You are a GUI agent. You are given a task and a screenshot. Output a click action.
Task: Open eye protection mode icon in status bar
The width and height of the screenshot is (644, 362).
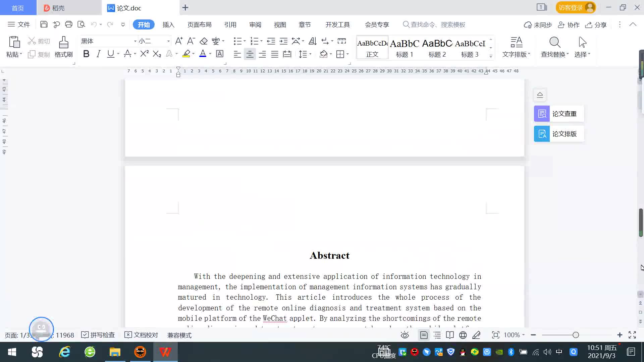405,335
